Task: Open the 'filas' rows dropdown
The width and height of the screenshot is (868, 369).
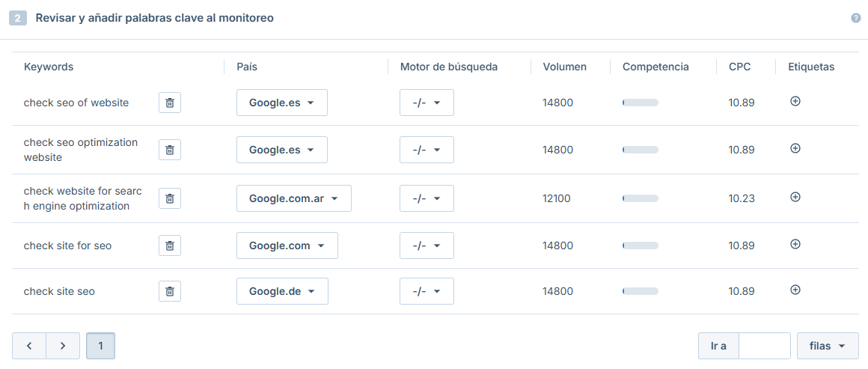Action: pos(828,346)
